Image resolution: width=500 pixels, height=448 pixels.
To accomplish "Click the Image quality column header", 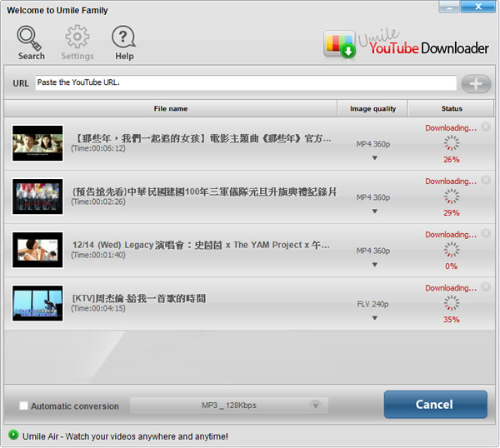I will (x=372, y=108).
